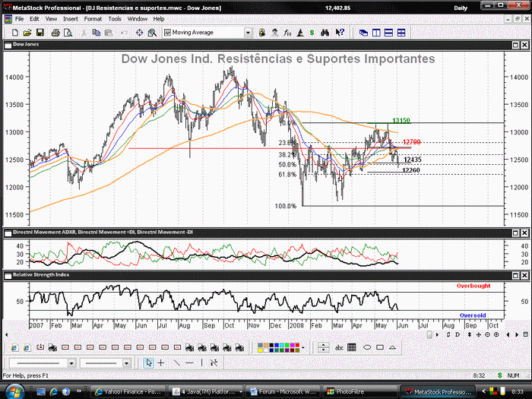Click the green dollar sign toolbar icon

pyautogui.click(x=312, y=33)
